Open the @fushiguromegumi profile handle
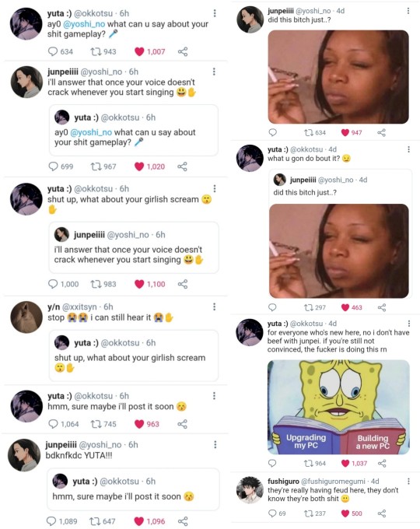 point(333,481)
